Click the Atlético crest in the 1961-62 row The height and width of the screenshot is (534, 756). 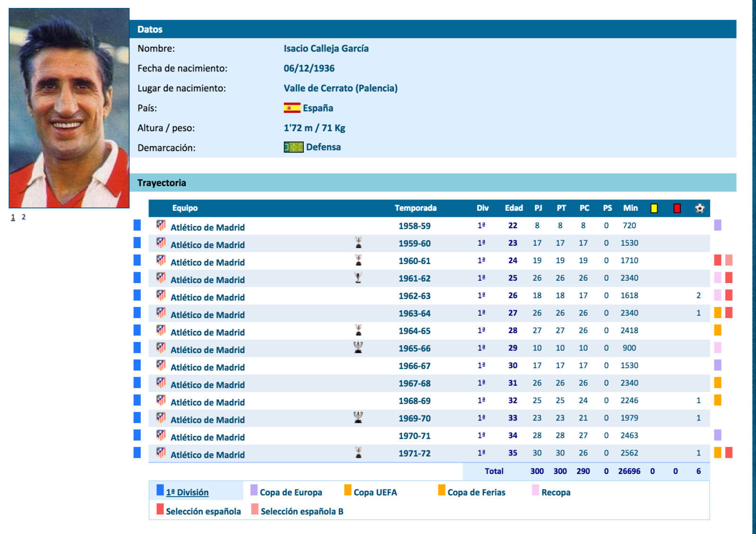pyautogui.click(x=161, y=278)
